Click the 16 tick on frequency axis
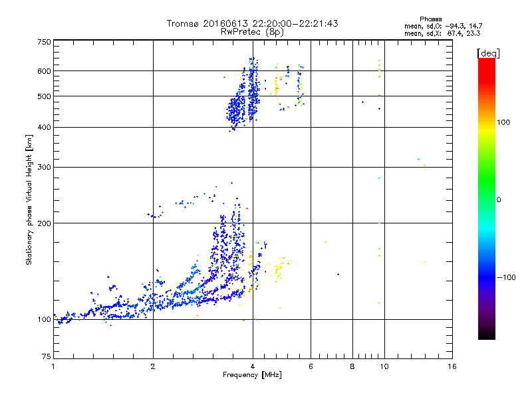532x399 pixels. (x=452, y=366)
